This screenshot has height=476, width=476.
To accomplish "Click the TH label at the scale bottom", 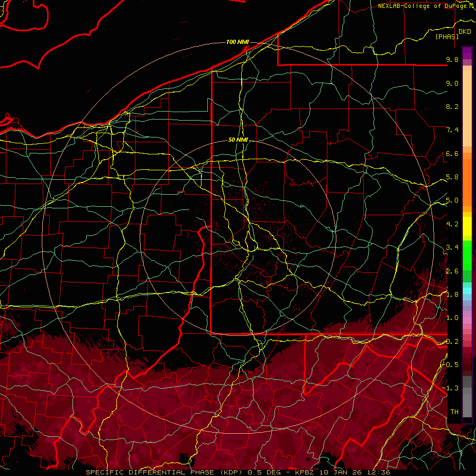I will pos(454,412).
